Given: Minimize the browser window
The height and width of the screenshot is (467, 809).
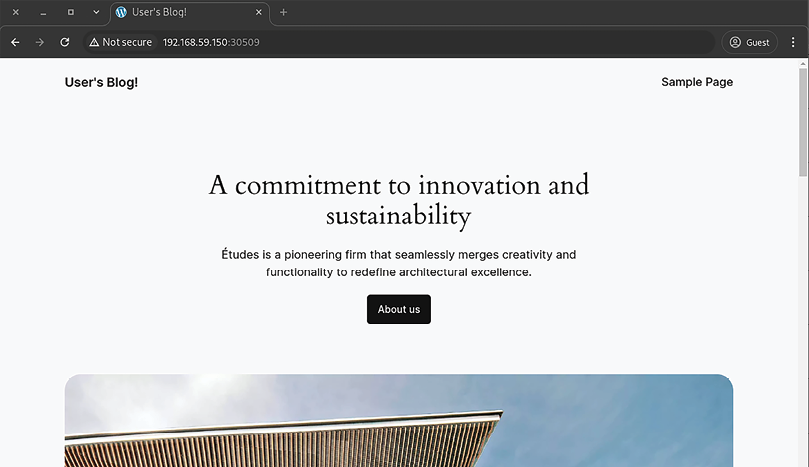Looking at the screenshot, I should 43,12.
